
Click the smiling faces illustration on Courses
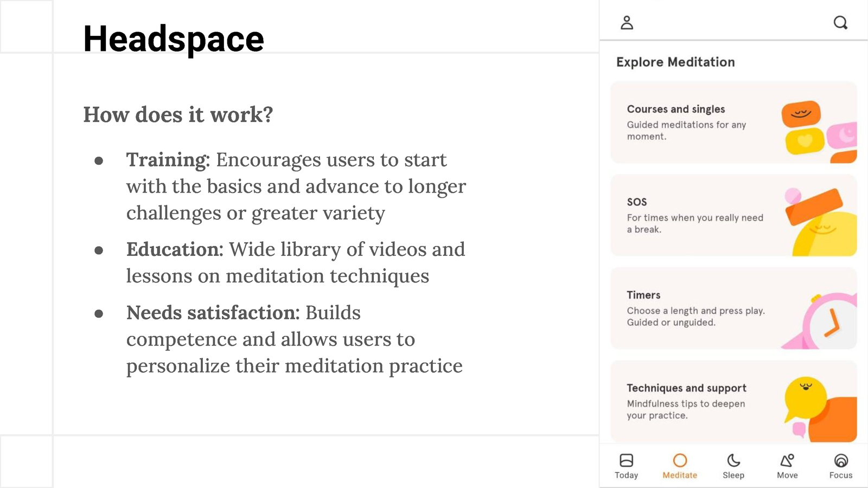tap(819, 131)
